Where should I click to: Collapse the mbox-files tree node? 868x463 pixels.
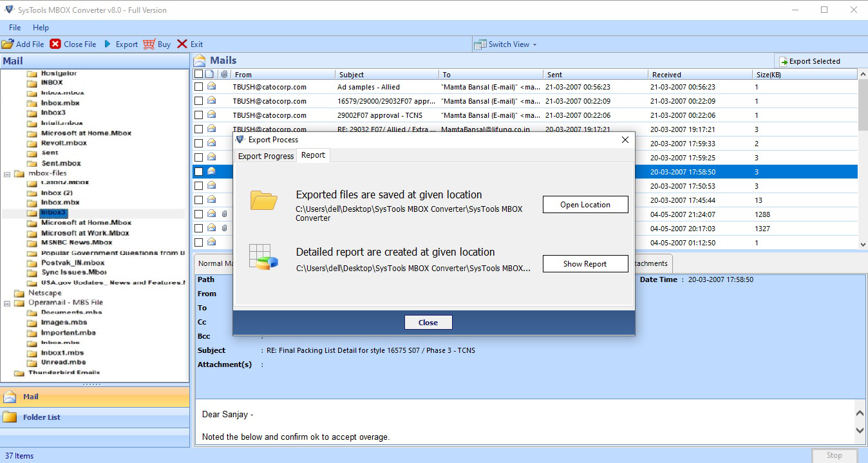7,173
